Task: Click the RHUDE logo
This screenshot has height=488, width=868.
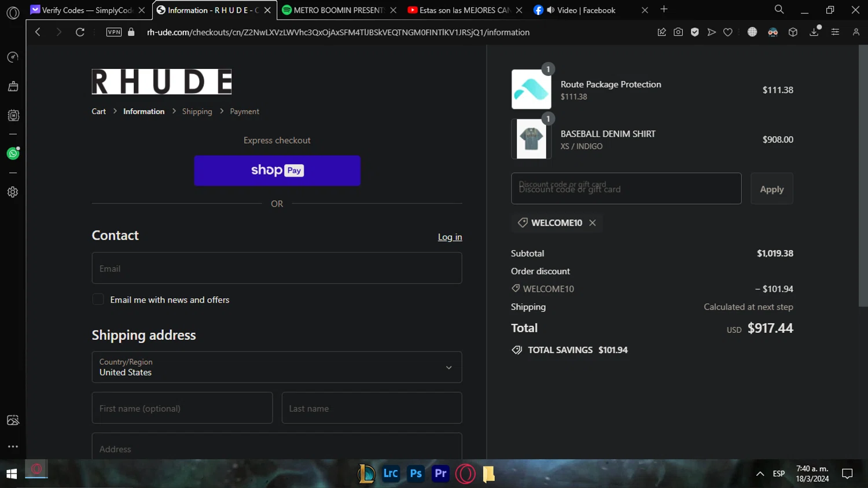Action: click(161, 82)
